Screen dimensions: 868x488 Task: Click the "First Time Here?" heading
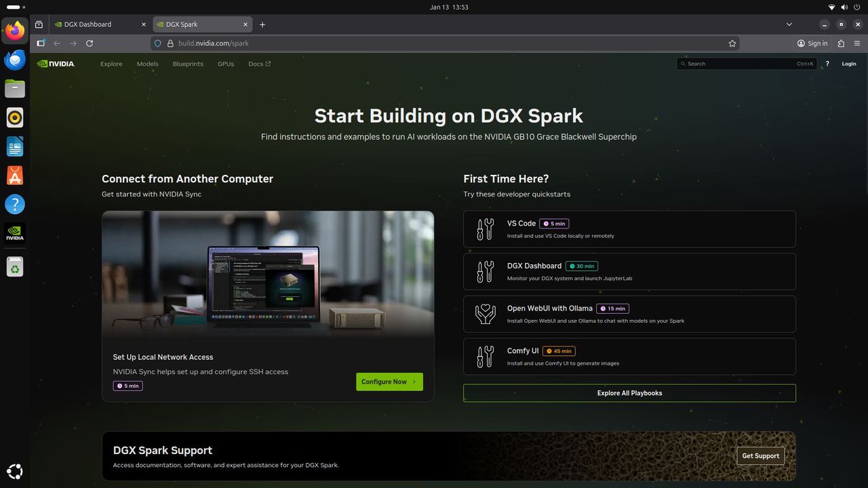506,179
